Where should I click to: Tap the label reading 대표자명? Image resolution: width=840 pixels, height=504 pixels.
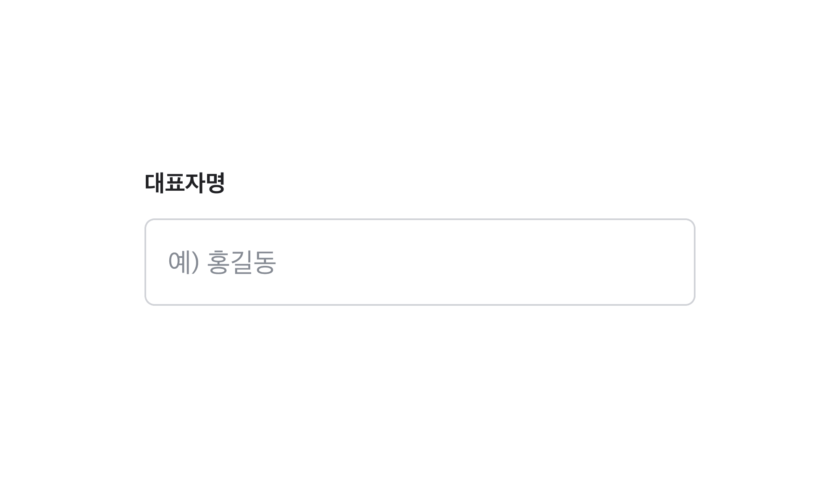click(185, 183)
